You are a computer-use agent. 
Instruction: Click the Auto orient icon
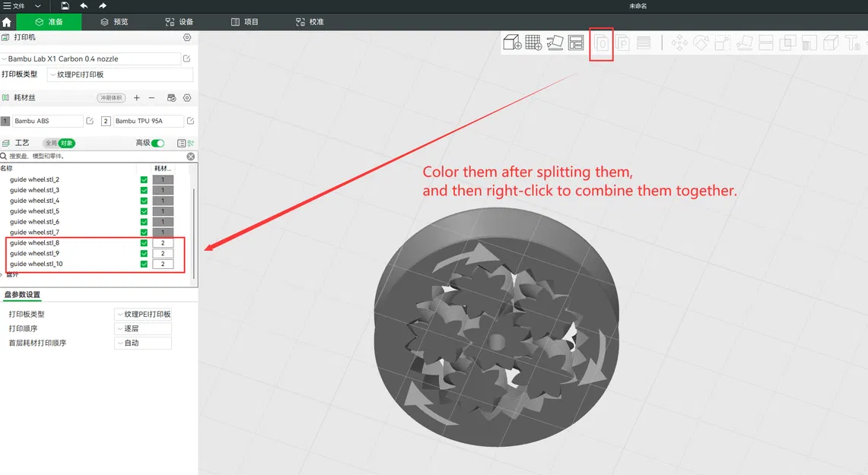(x=555, y=43)
